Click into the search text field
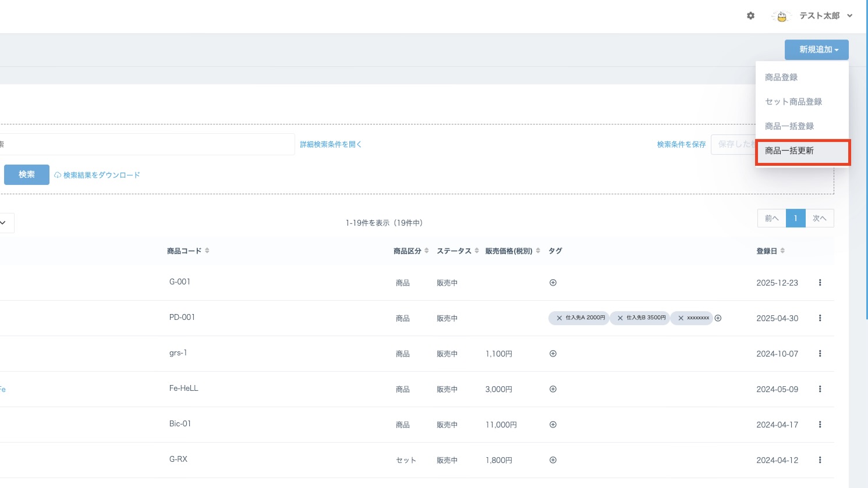868x488 pixels. pos(146,144)
